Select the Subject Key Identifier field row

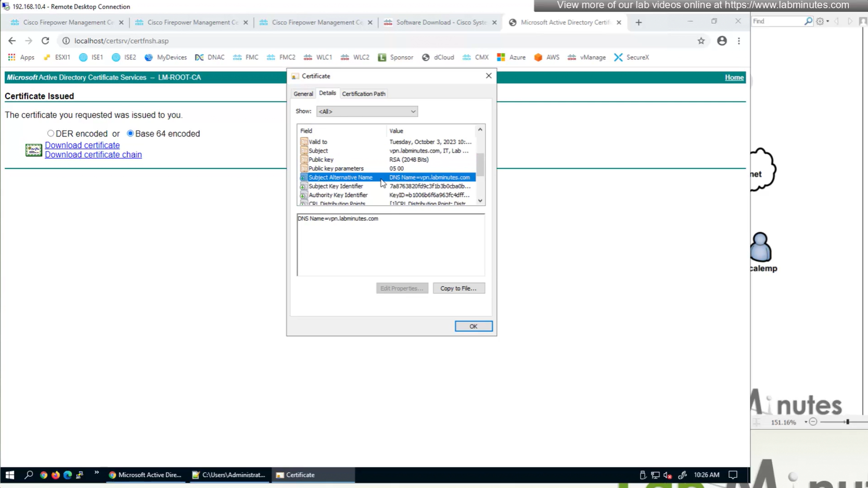click(336, 186)
